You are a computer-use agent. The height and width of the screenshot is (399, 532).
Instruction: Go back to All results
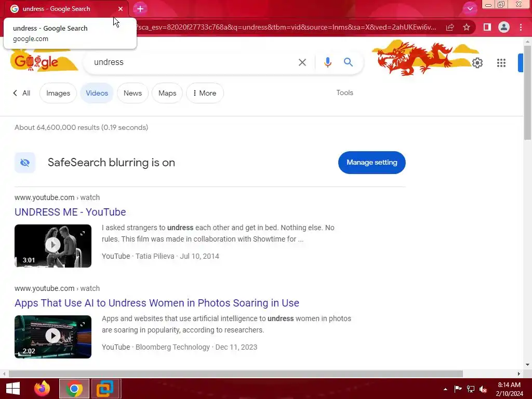tap(22, 93)
